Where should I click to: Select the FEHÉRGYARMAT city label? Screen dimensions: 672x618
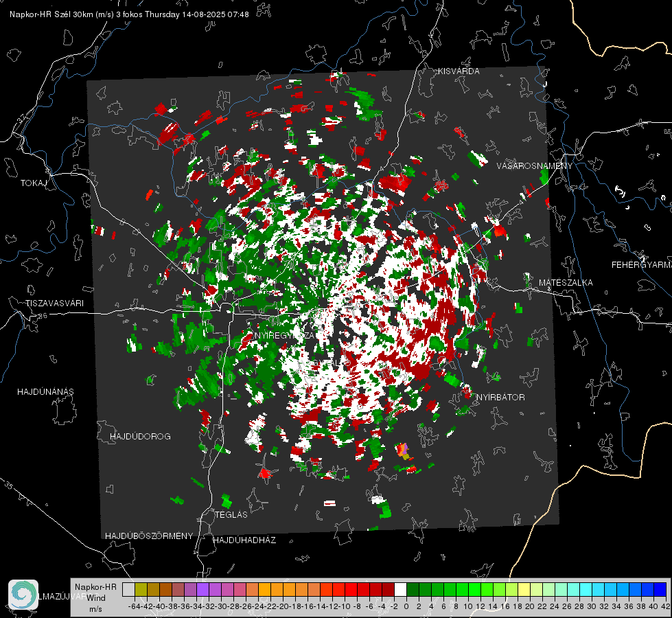click(x=642, y=265)
